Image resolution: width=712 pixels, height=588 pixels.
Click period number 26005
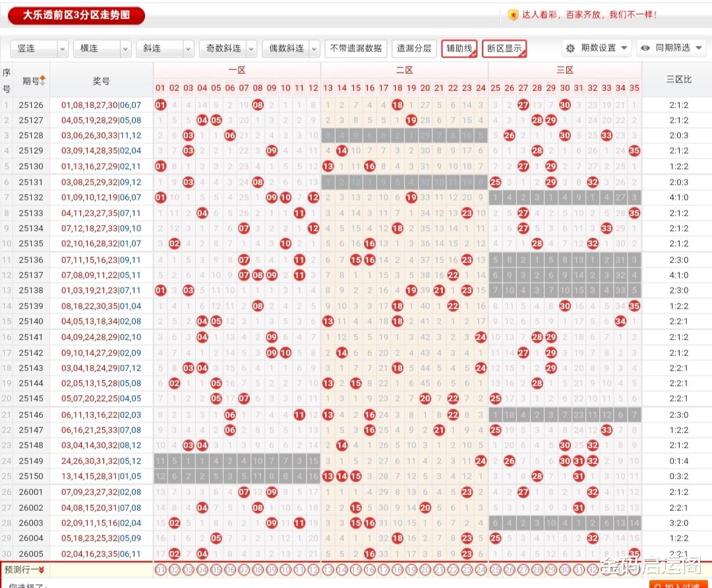[x=31, y=554]
